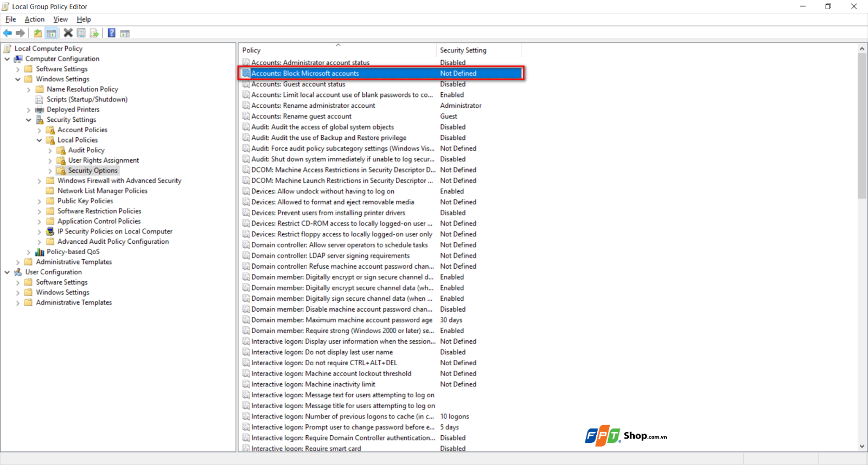
Task: Click the Export List toolbar icon
Action: (x=94, y=33)
